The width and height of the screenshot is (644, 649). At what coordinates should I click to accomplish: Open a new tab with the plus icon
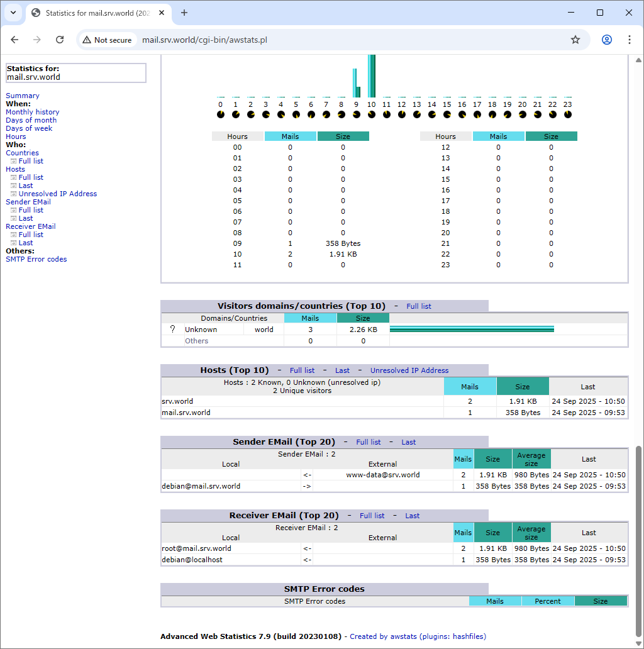[184, 13]
